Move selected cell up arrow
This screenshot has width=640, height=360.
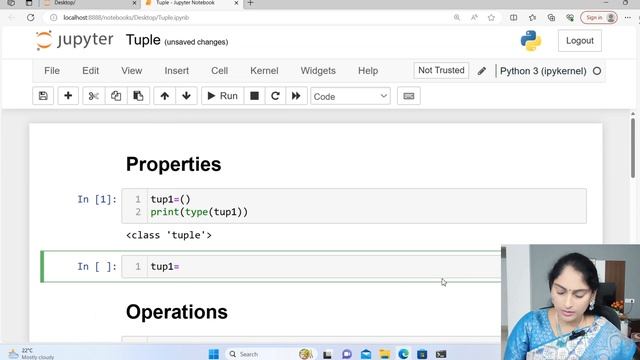coord(164,96)
